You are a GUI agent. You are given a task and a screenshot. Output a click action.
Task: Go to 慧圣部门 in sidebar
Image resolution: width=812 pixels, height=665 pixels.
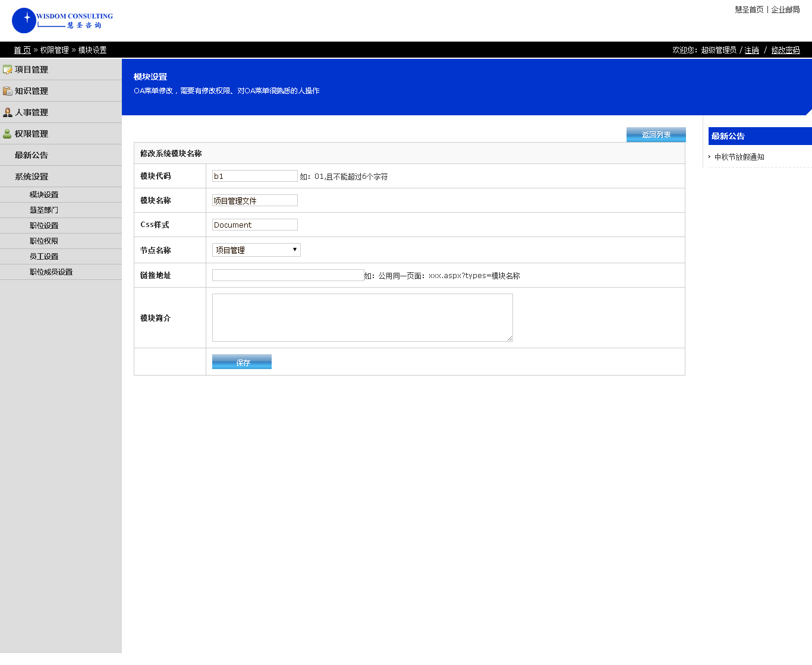tap(44, 210)
